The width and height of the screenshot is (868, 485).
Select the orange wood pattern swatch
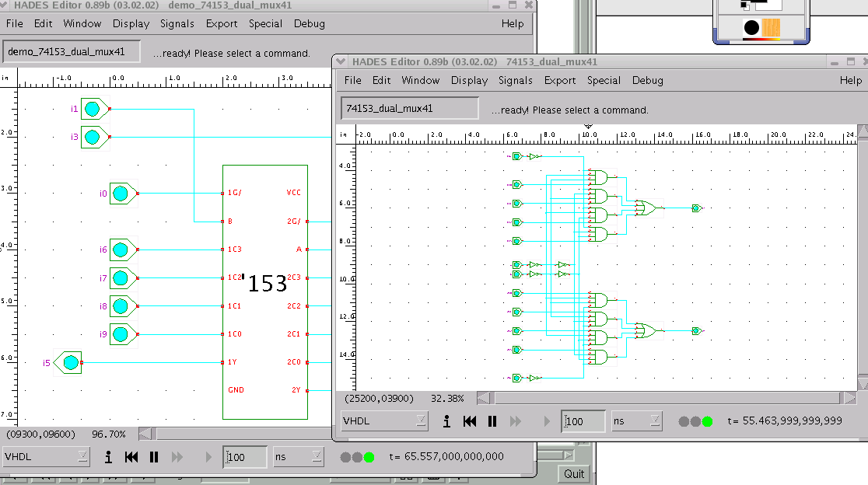click(x=770, y=29)
